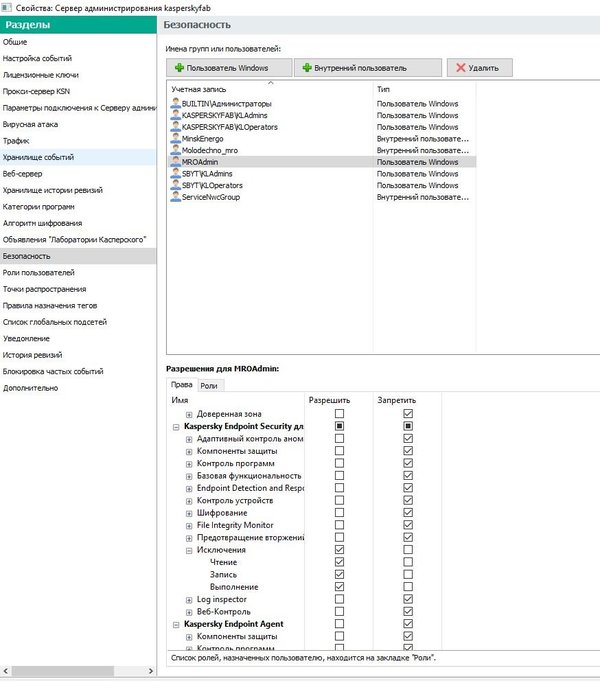Collapse the Исключения node
Image resolution: width=600 pixels, height=681 pixels.
[x=189, y=550]
